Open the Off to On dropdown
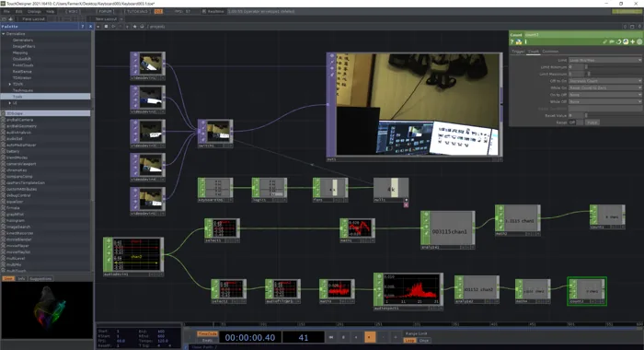Image resolution: width=644 pixels, height=350 pixels. click(x=605, y=81)
